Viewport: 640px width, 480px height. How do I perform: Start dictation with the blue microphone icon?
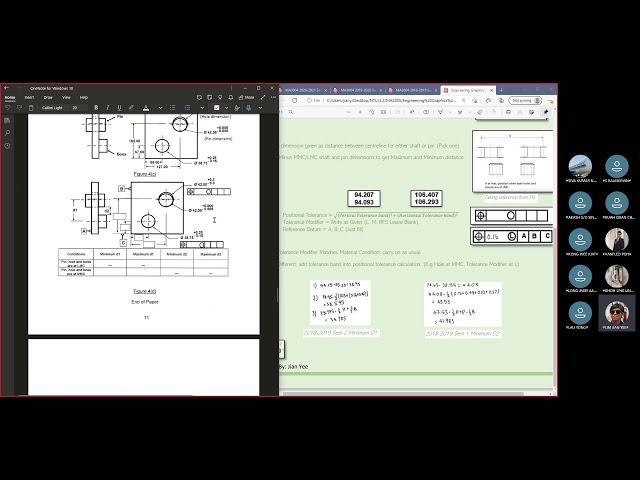248,108
